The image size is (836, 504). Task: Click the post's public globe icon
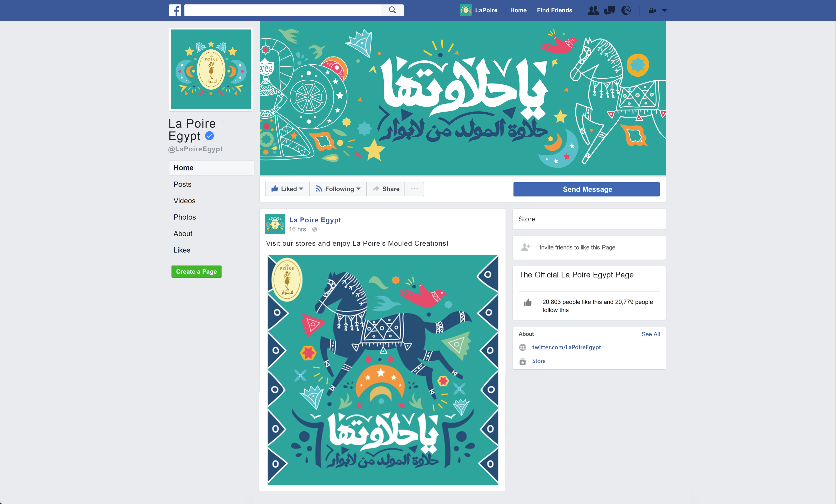pyautogui.click(x=315, y=229)
